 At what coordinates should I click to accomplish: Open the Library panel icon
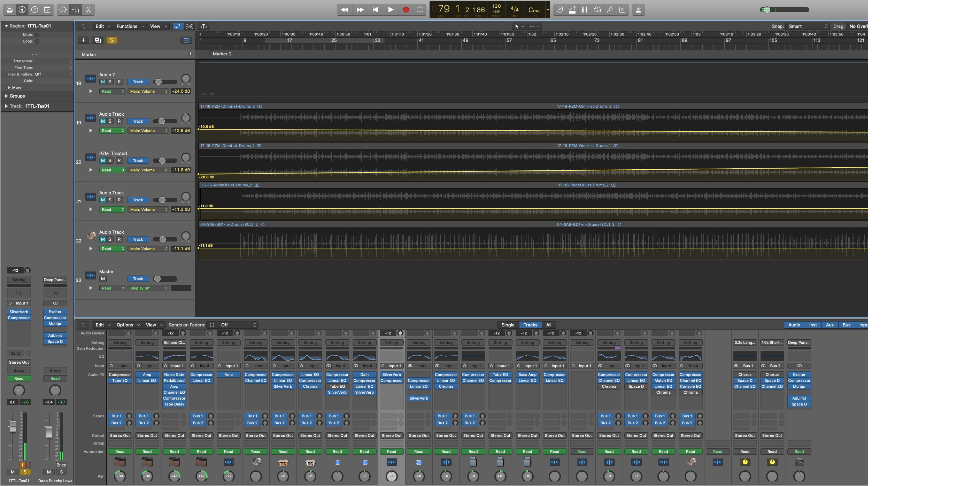(9, 9)
